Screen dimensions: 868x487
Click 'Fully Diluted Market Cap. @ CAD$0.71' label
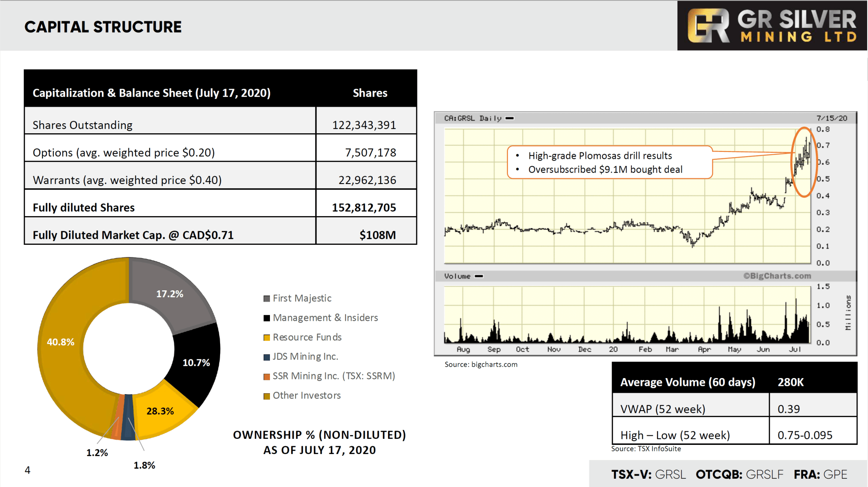point(133,235)
